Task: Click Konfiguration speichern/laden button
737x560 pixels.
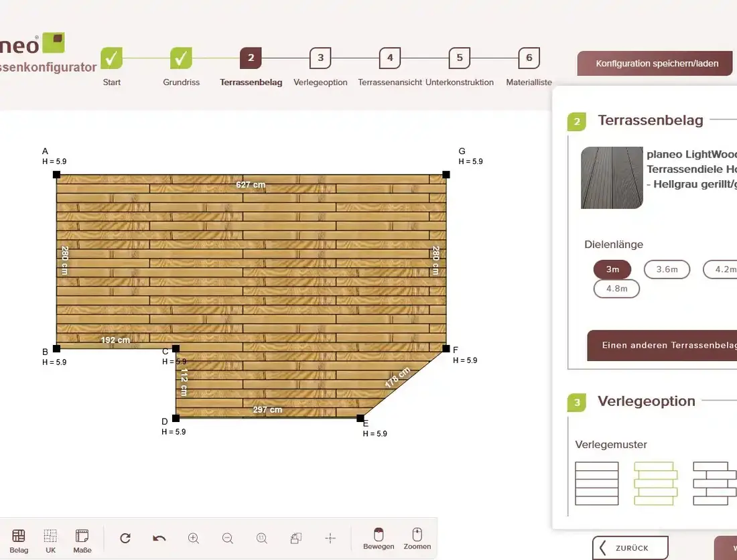Action: [657, 64]
